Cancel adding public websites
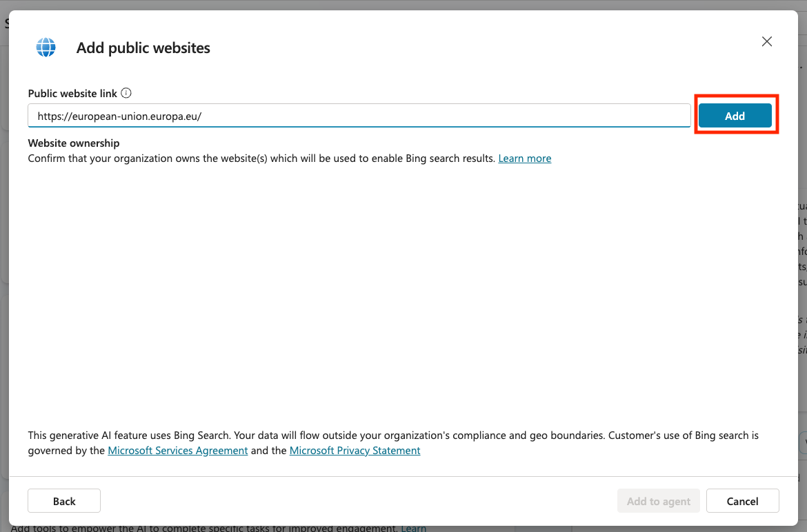This screenshot has width=807, height=532. (x=742, y=500)
